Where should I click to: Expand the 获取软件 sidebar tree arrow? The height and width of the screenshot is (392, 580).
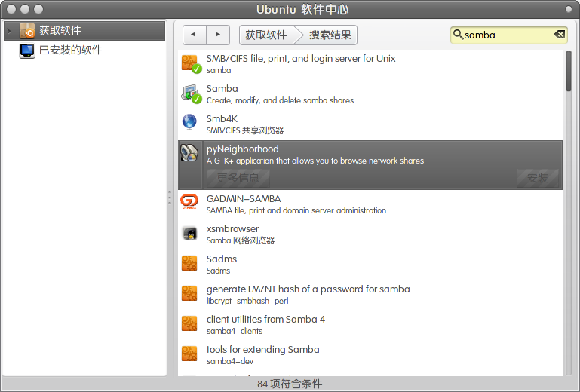tap(10, 31)
